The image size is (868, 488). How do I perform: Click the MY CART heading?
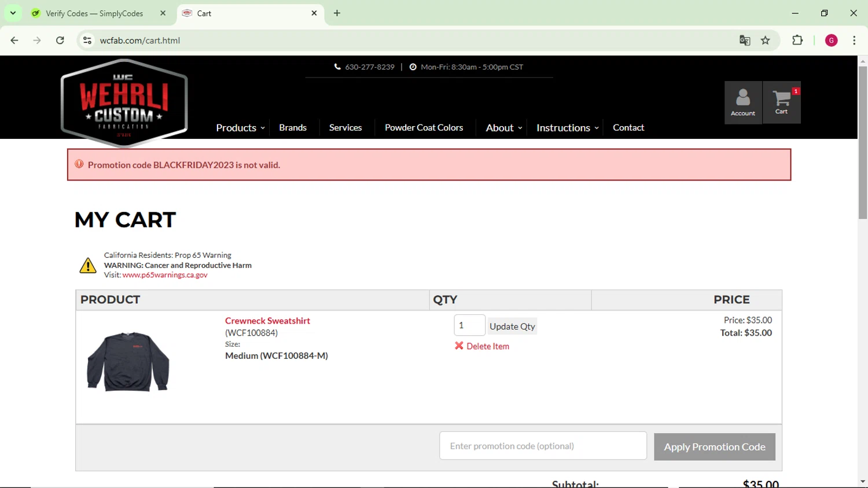[x=125, y=220]
